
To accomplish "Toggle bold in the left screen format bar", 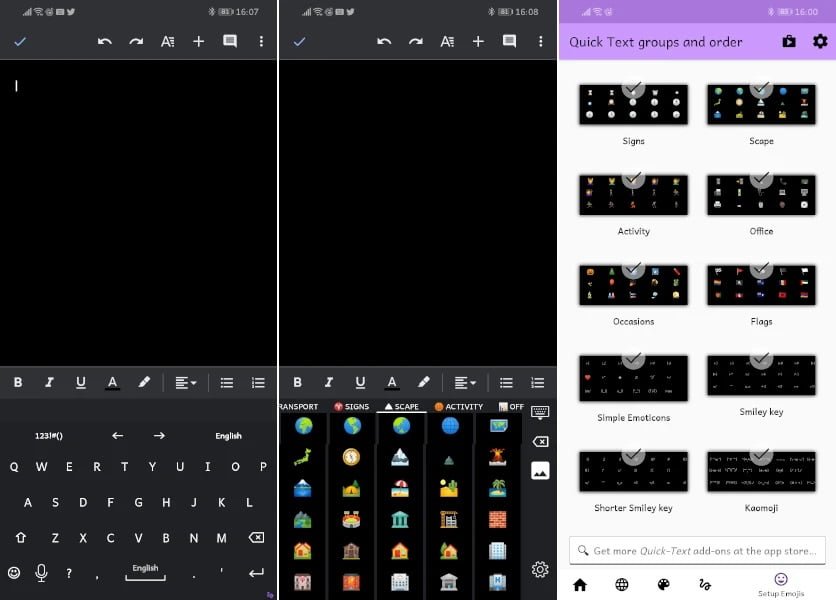I will coord(18,382).
